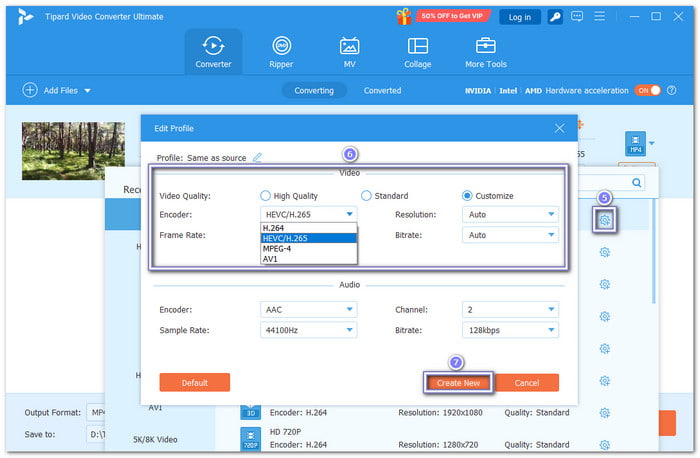Open the More Tools toolbox
This screenshot has width=700, height=458.
[486, 52]
